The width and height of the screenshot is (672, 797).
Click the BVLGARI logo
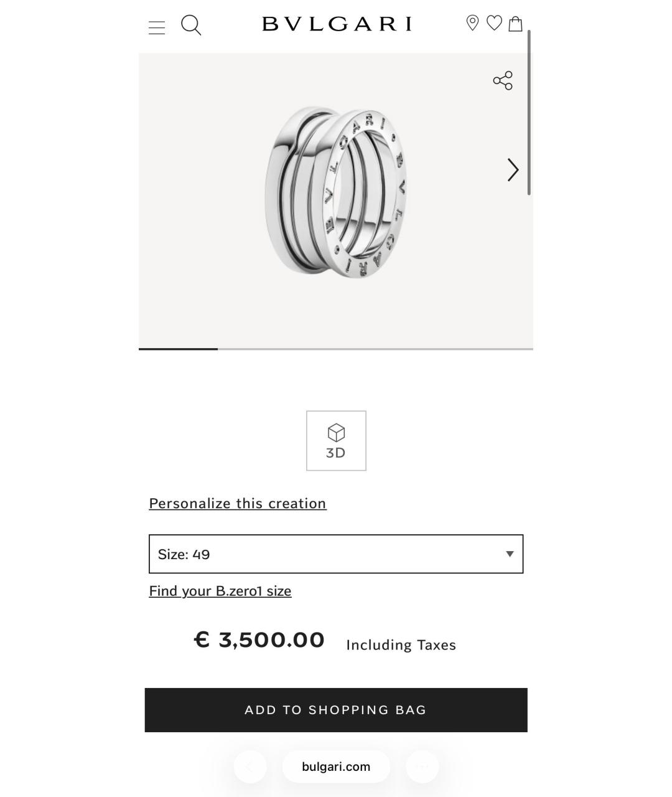(336, 24)
